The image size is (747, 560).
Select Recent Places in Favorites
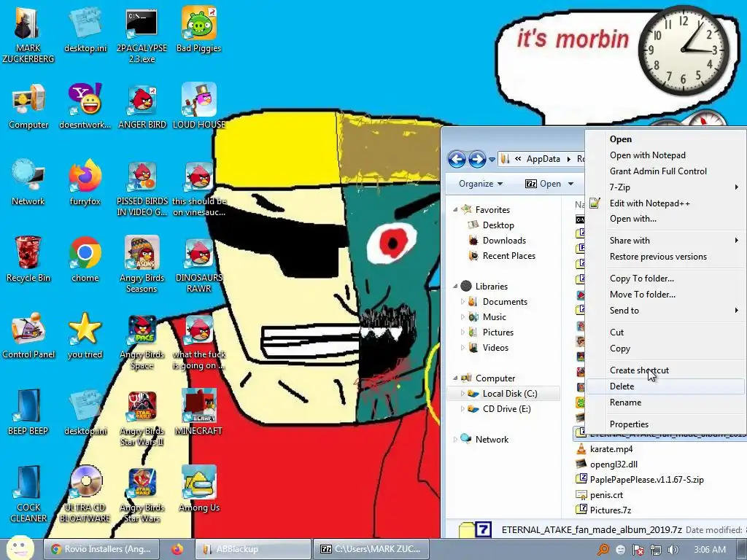click(508, 256)
